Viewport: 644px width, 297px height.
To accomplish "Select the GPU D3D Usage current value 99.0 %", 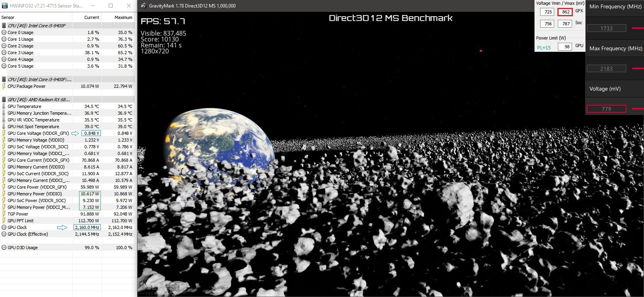I will pos(92,248).
